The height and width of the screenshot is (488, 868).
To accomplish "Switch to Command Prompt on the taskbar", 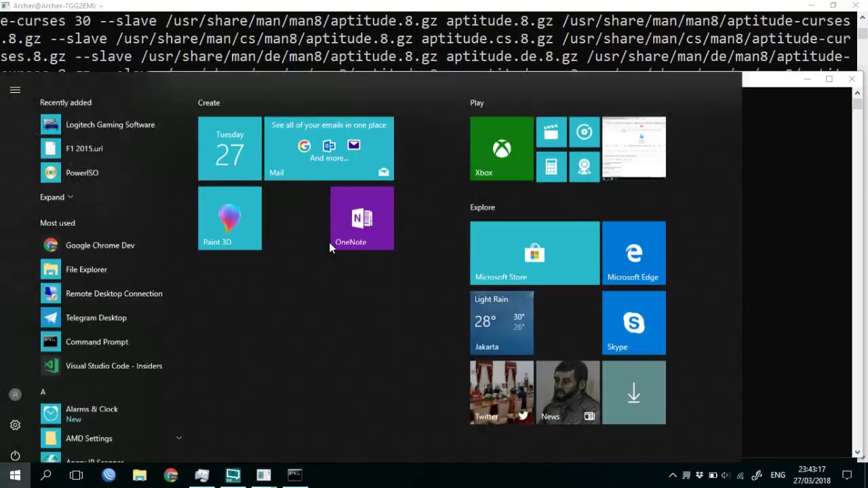I will coord(295,475).
